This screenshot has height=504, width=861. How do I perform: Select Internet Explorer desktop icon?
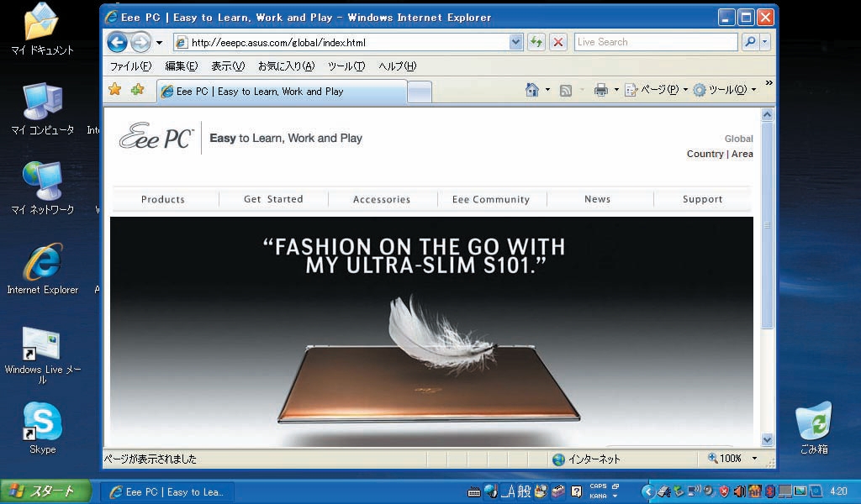click(x=42, y=269)
